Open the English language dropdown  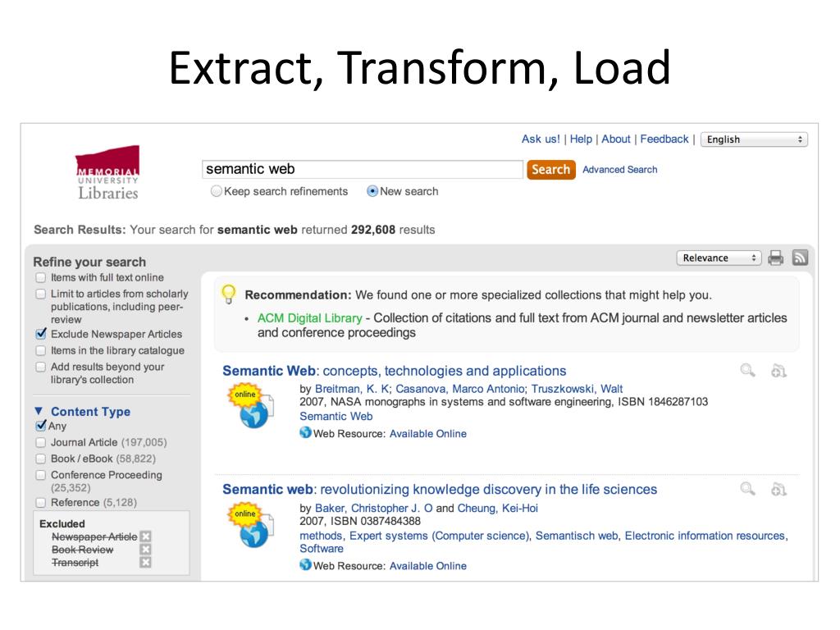tap(754, 139)
